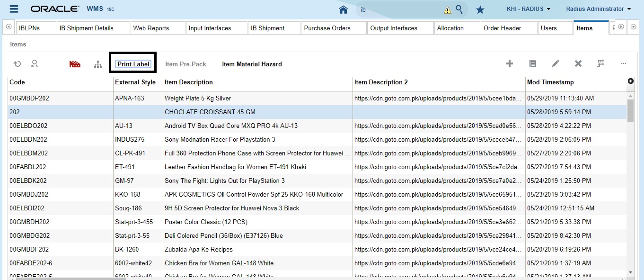Edit the selected item
The height and width of the screenshot is (280, 644).
556,63
